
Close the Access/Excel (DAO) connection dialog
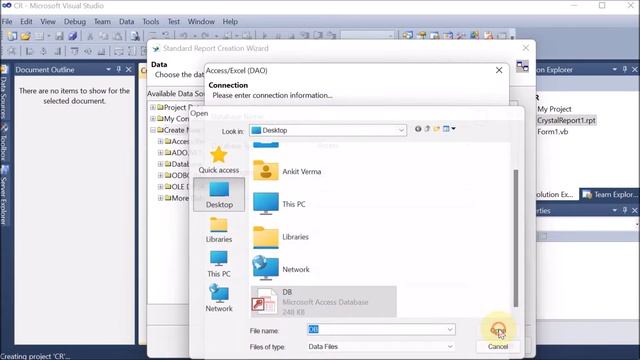499,70
